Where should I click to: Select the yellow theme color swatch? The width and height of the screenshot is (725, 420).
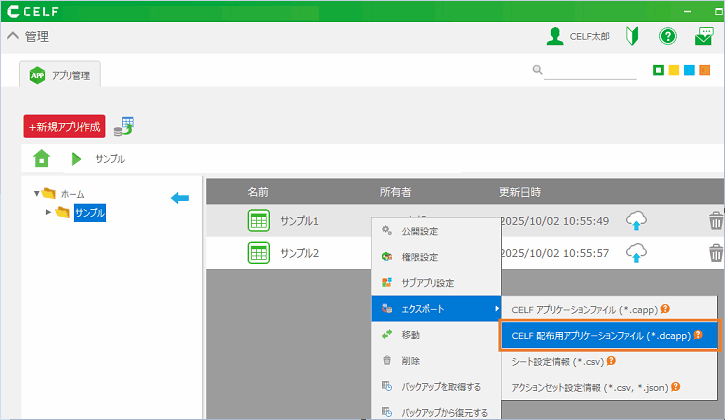674,70
